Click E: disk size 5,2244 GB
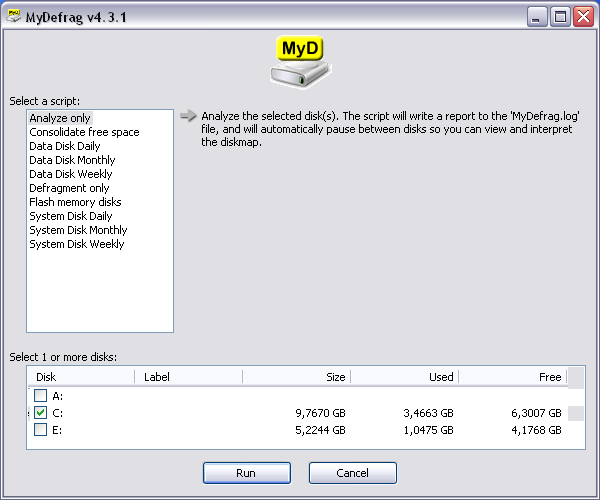The width and height of the screenshot is (600, 500). point(321,430)
